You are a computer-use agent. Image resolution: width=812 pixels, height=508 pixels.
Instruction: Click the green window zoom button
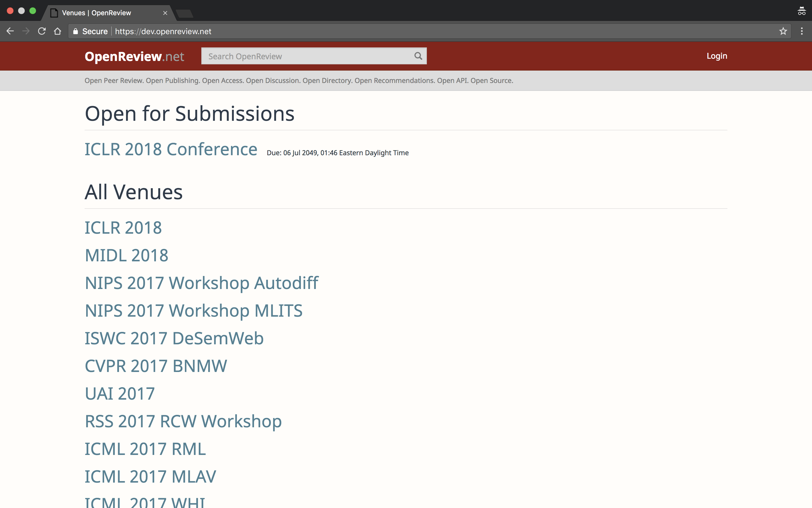(32, 11)
